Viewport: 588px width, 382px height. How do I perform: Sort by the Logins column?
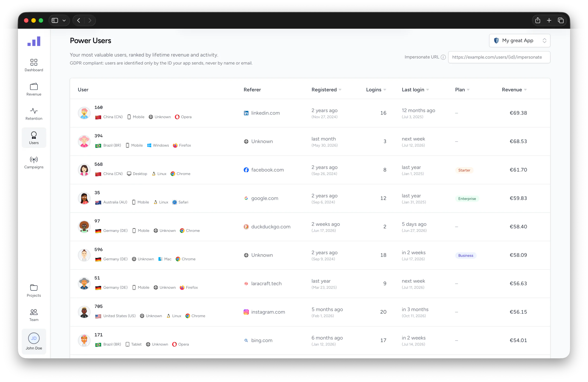(x=376, y=90)
